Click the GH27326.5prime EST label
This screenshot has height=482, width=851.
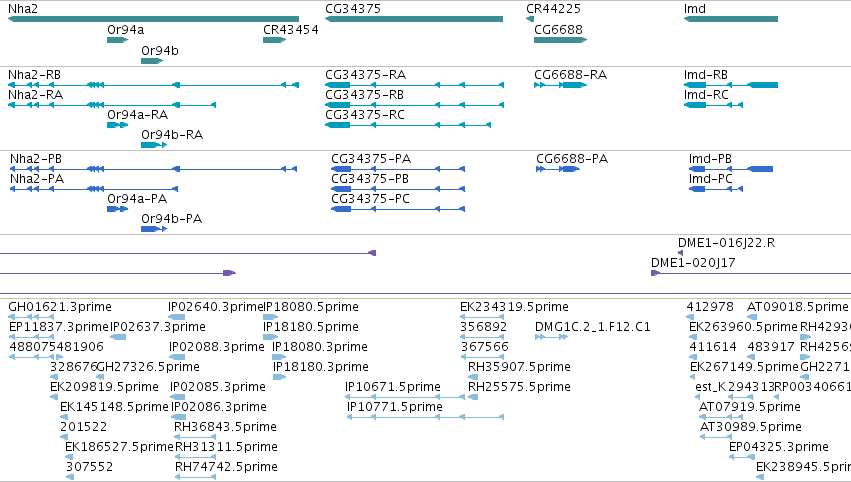pyautogui.click(x=148, y=367)
